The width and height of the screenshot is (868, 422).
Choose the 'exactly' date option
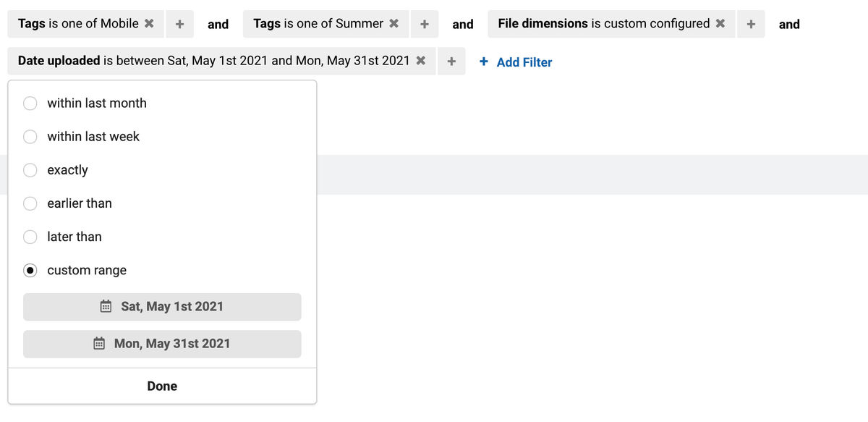pyautogui.click(x=30, y=170)
